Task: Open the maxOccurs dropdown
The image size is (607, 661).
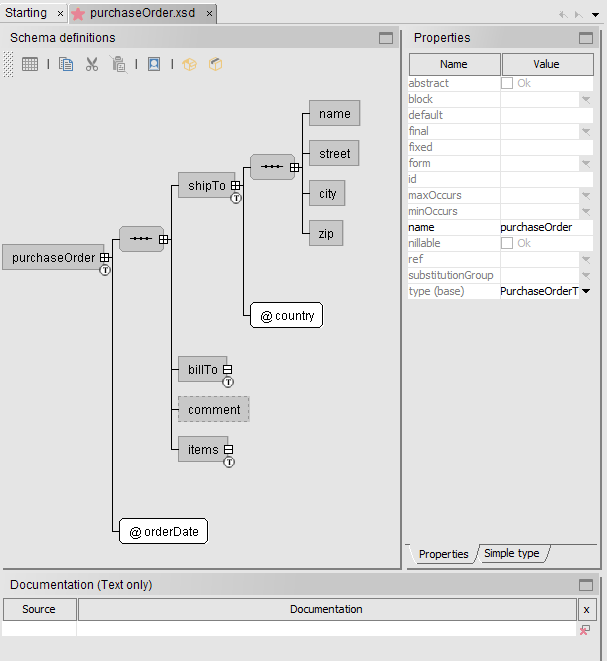Action: coord(586,195)
